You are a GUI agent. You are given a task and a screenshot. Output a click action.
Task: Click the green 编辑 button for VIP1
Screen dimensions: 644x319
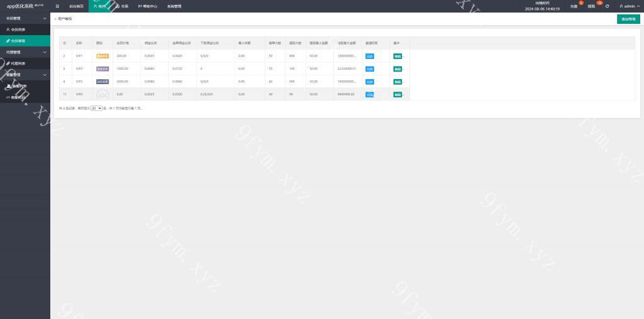[x=397, y=56]
